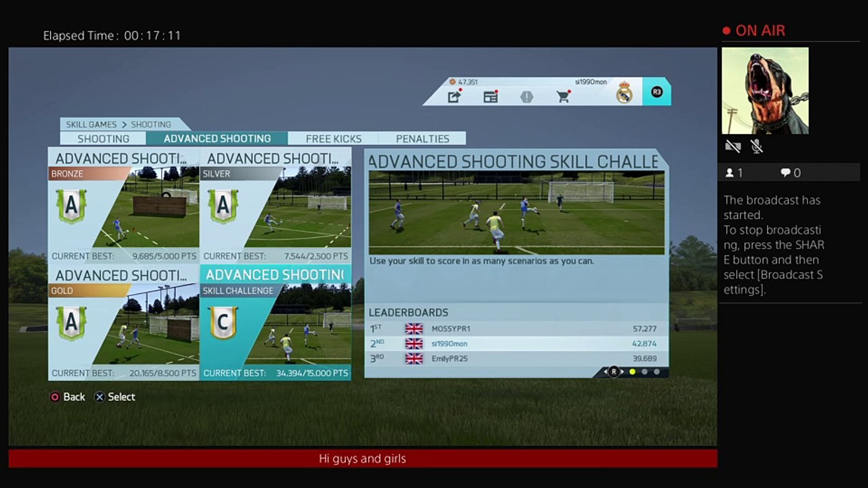Open the Silver Advanced Shooting drill thumbnail
The width and height of the screenshot is (868, 488).
click(298, 207)
